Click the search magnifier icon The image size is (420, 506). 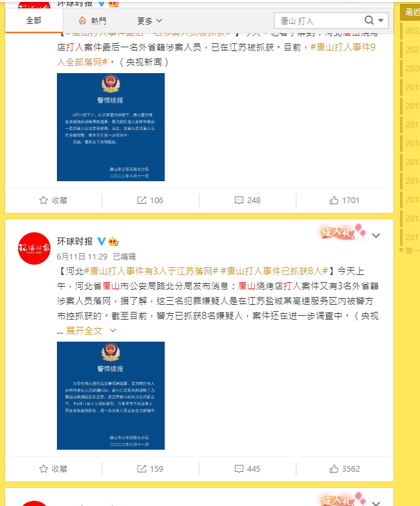coord(369,20)
